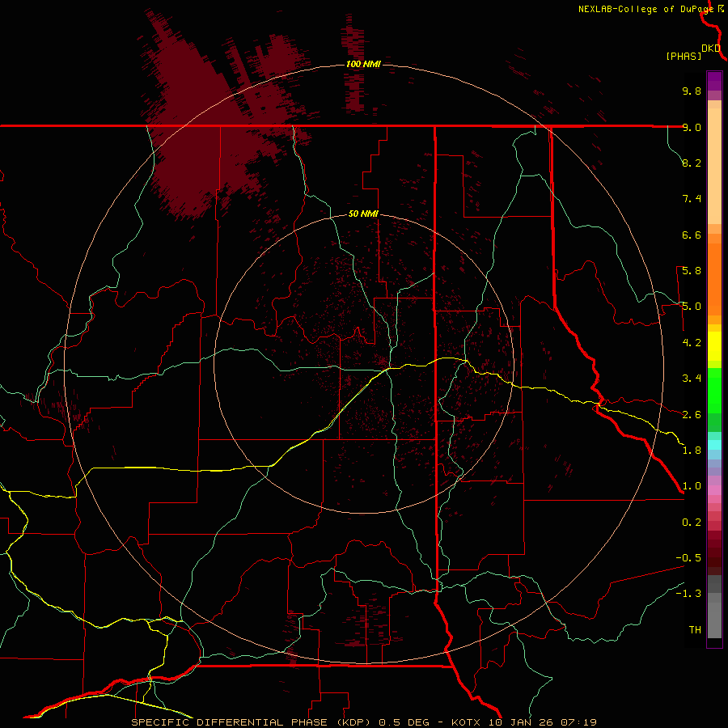
Task: Click the 5.0 value on the scale
Action: click(692, 307)
